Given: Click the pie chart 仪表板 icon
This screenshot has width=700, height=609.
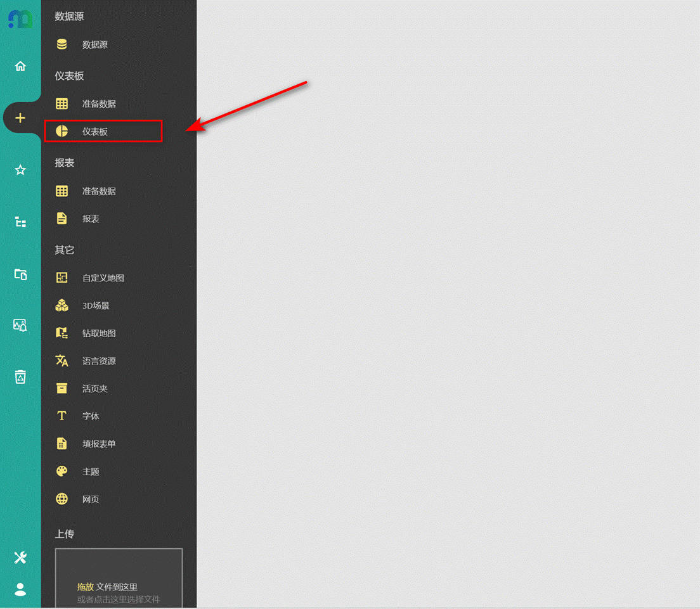Looking at the screenshot, I should click(x=62, y=131).
